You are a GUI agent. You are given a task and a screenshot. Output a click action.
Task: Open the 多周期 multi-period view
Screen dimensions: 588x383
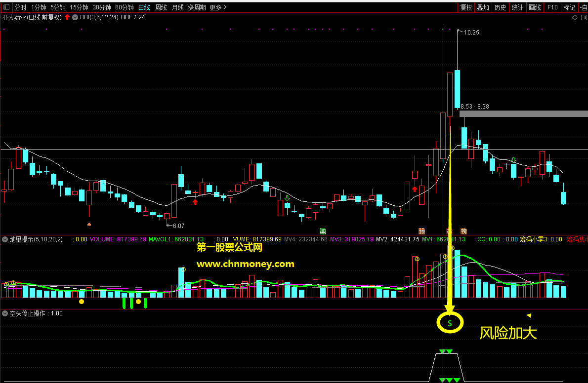pyautogui.click(x=197, y=7)
